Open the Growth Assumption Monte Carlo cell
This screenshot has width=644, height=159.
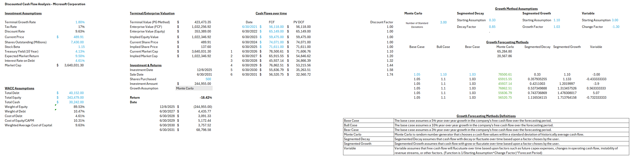pyautogui.click(x=194, y=88)
